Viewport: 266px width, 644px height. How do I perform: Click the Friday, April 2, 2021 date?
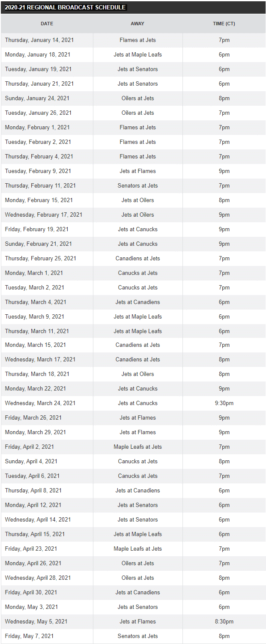tap(30, 447)
